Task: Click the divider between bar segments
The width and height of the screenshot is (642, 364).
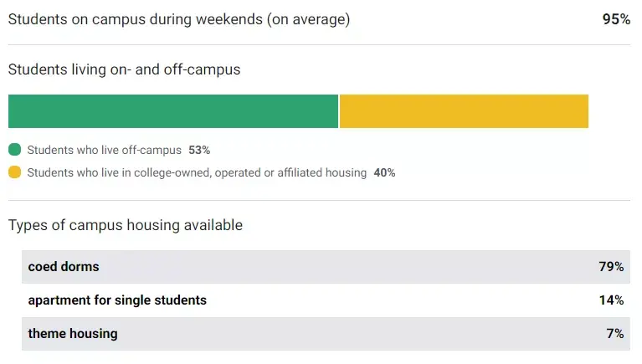Action: (339, 111)
